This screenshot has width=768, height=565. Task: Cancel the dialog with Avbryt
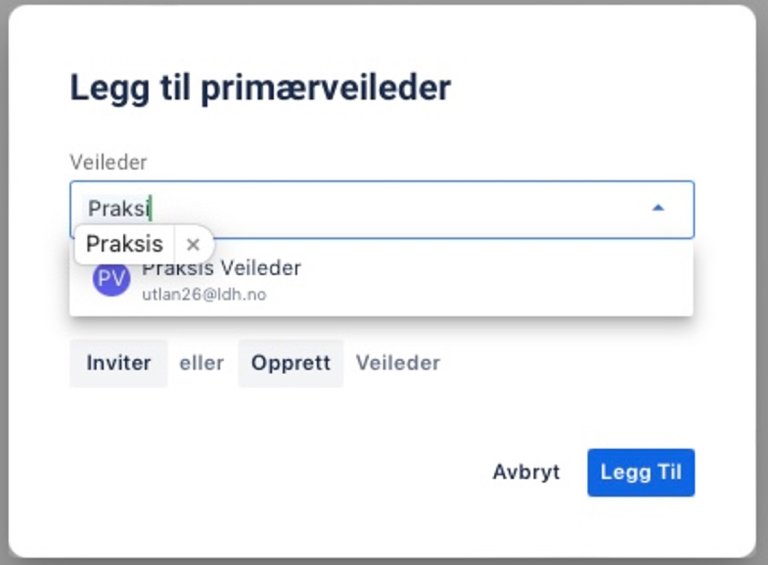[x=526, y=472]
